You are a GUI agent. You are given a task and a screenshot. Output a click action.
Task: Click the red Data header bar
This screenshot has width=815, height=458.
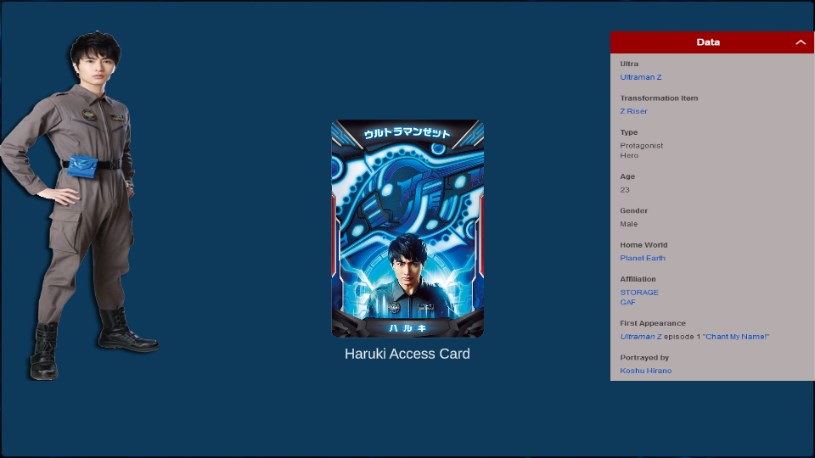(712, 42)
